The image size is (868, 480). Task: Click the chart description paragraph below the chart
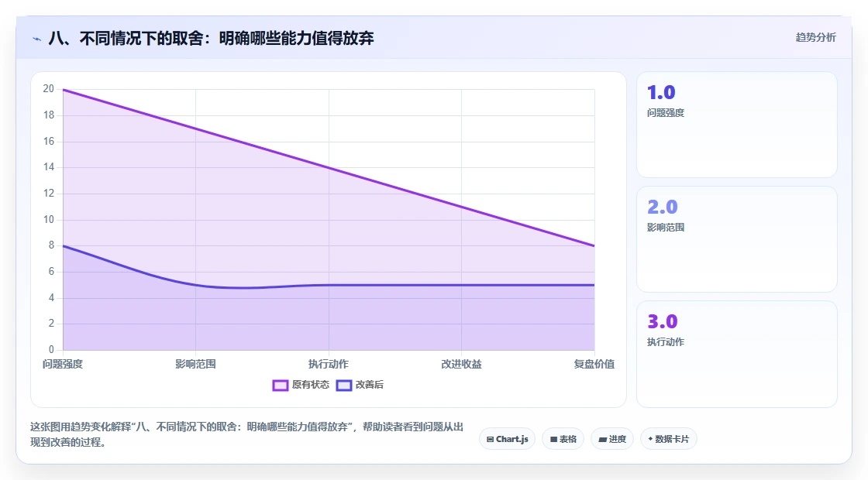(x=247, y=434)
